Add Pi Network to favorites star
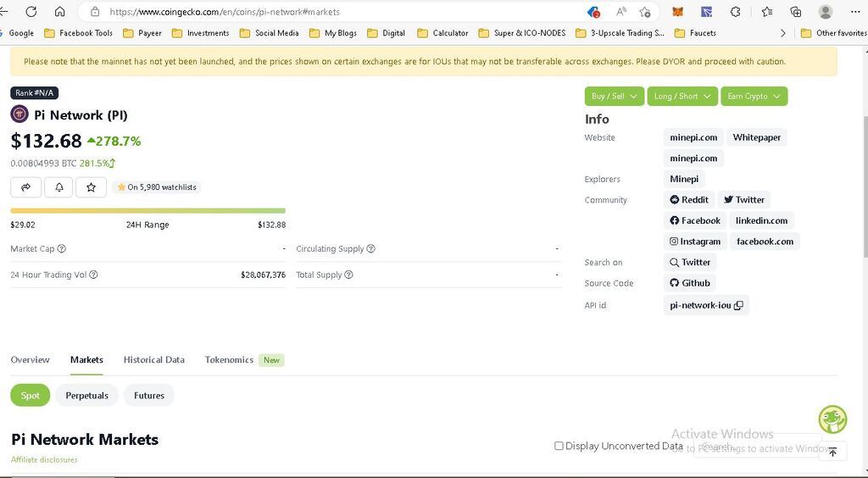Image resolution: width=868 pixels, height=478 pixels. click(x=91, y=187)
